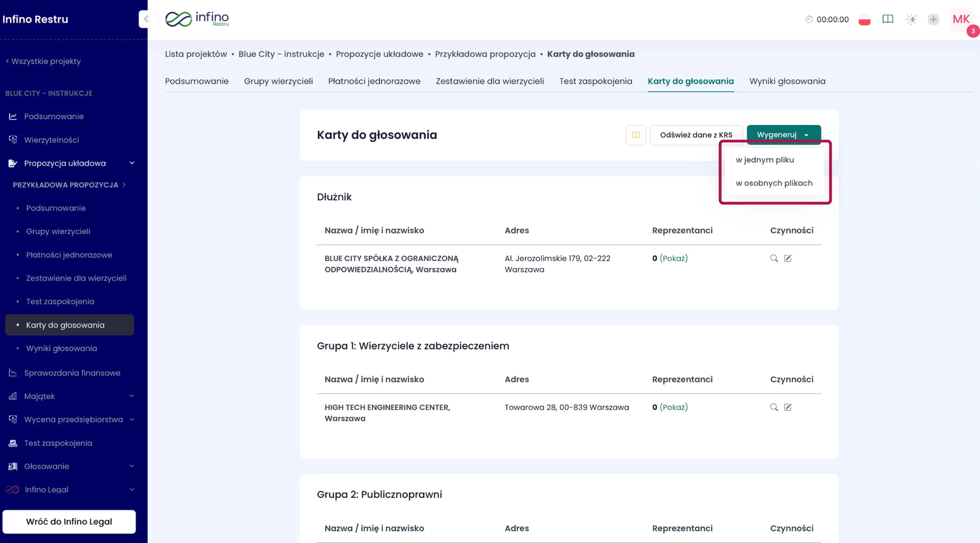This screenshot has height=543, width=980.
Task: View Blue City debtor magnifier icon
Action: coord(774,259)
